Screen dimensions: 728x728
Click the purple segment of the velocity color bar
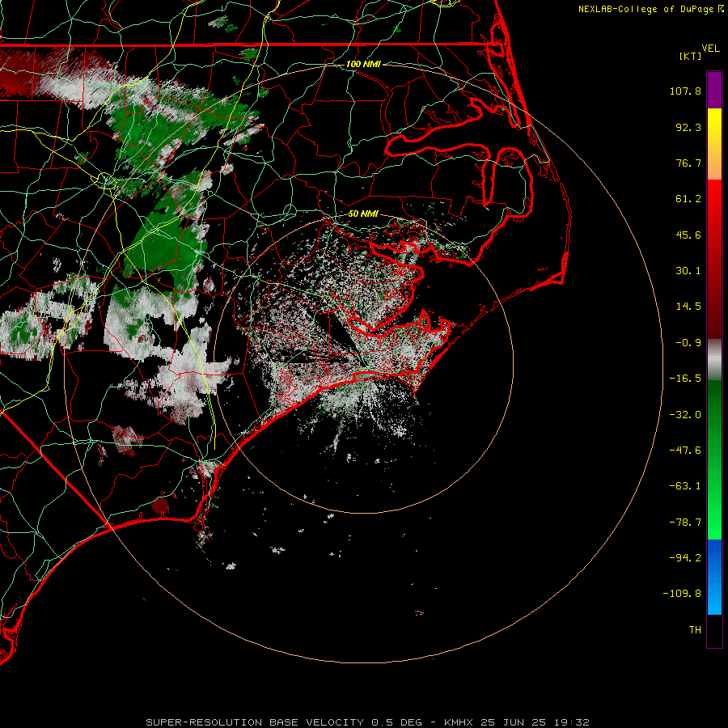click(714, 90)
